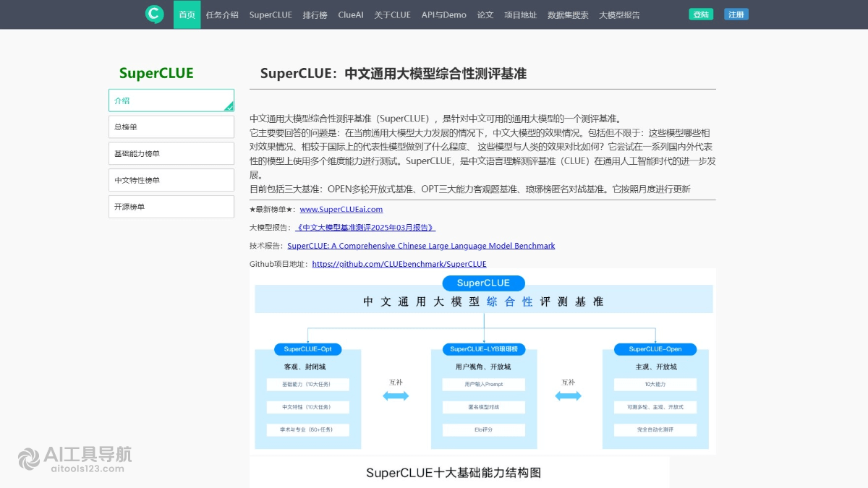The width and height of the screenshot is (868, 488).
Task: Click the 可测多轮、主观、开放式 box
Action: [x=655, y=407]
